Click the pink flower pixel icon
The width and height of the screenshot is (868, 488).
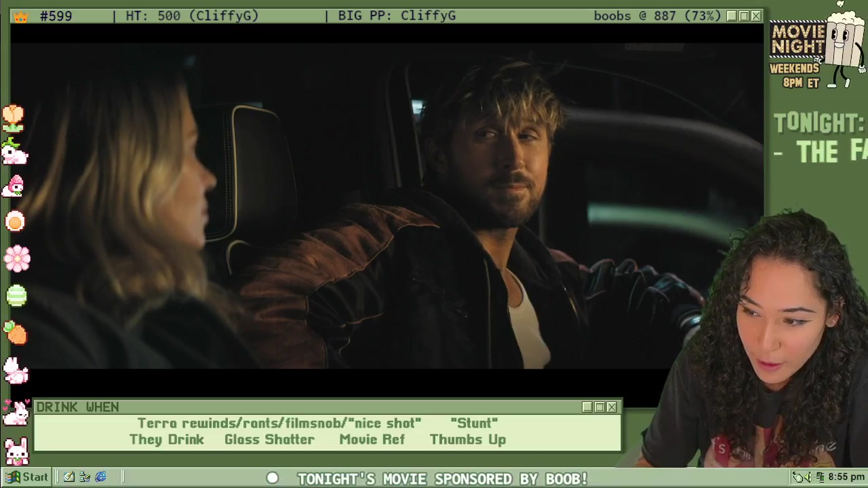click(17, 258)
